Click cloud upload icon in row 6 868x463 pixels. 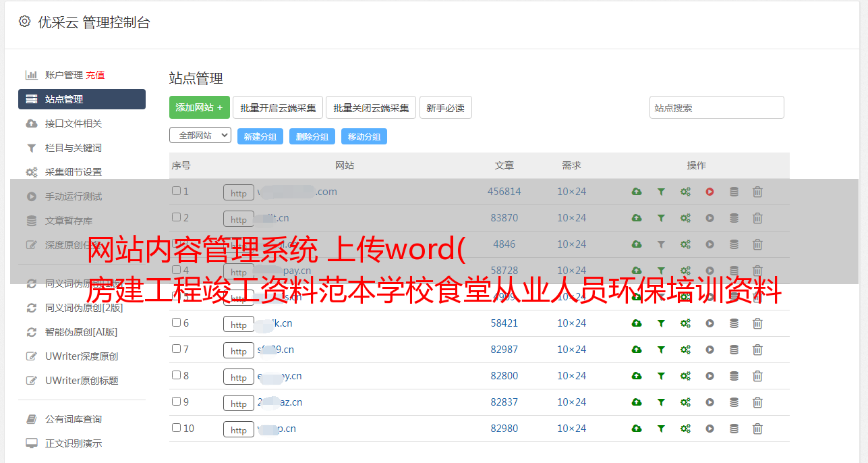[637, 323]
